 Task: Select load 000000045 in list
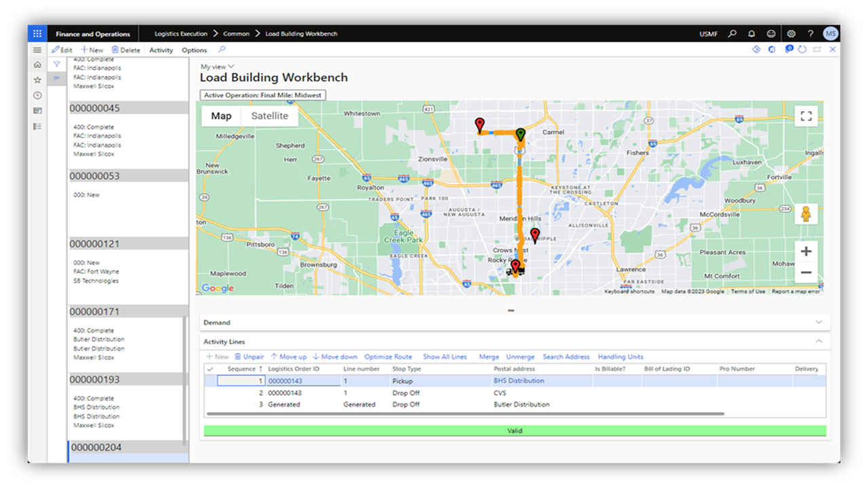point(128,108)
